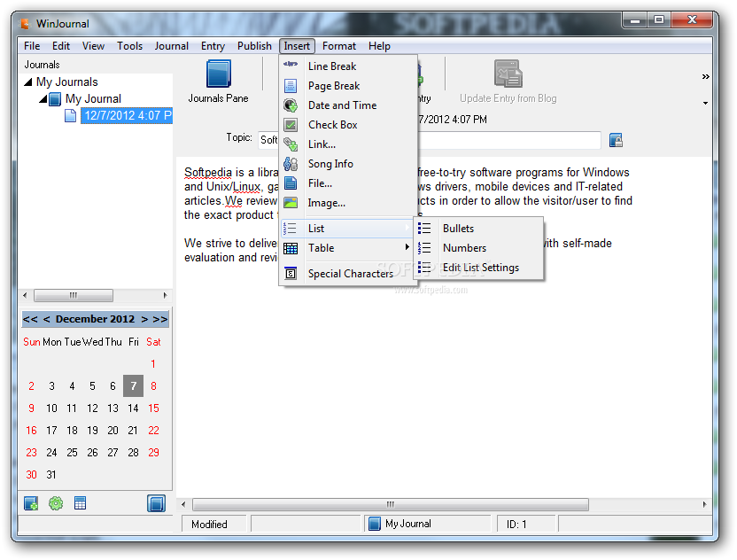Open the Help menu
The image size is (737, 560).
click(x=379, y=46)
